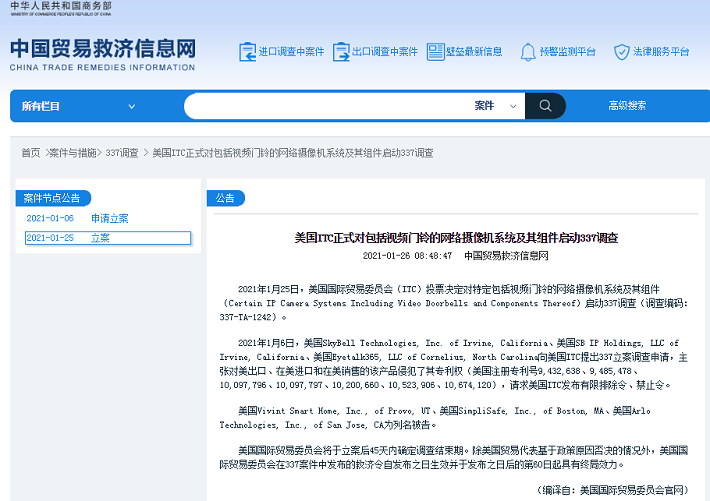Open 预警监测平台 link
The height and width of the screenshot is (501, 710).
567,52
